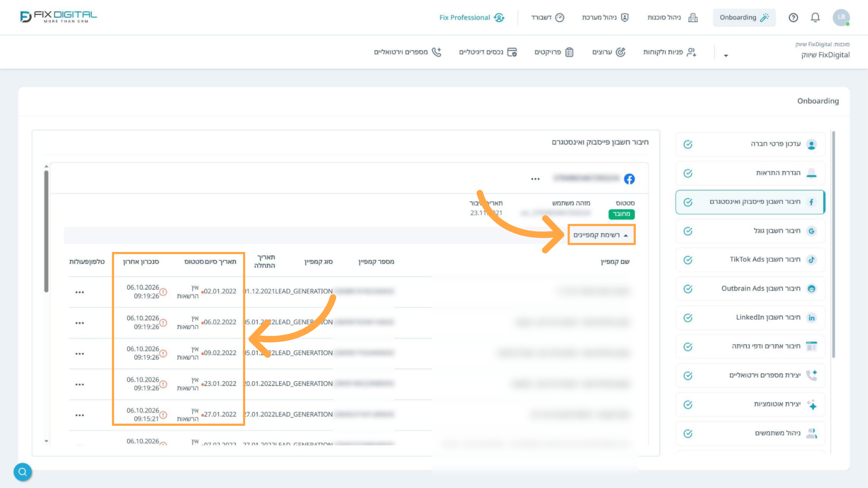Click the TikTok Ads account icon
This screenshot has height=488, width=868.
811,260
